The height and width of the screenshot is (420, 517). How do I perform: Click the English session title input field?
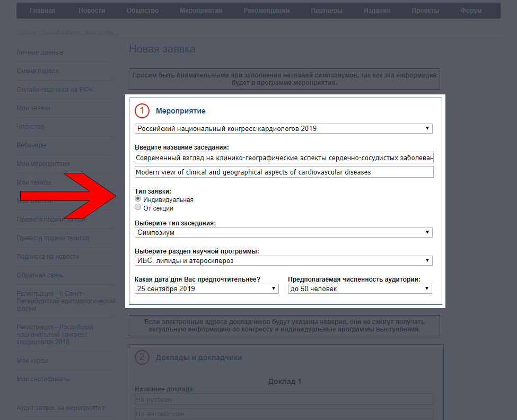[x=284, y=172]
